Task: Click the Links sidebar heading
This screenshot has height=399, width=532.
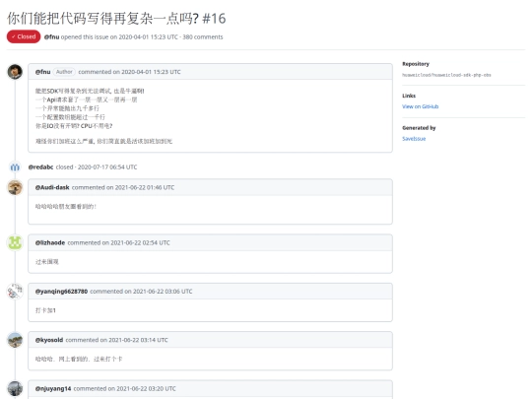Action: (x=409, y=96)
